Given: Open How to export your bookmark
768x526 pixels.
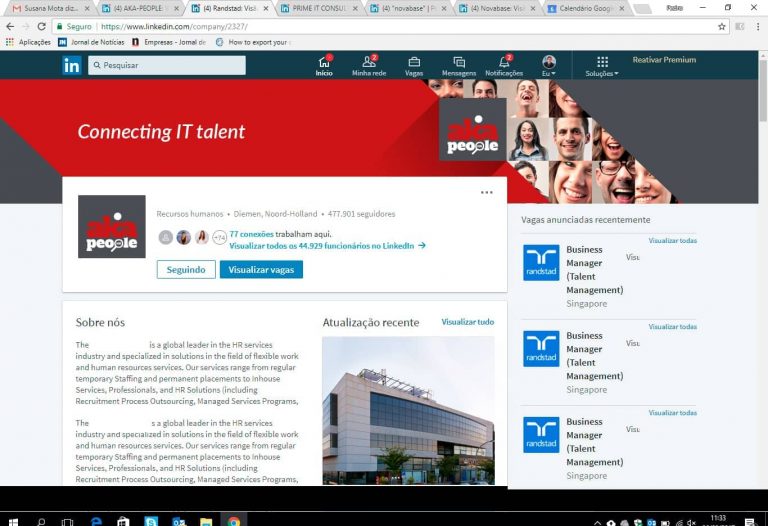Looking at the screenshot, I should coord(253,42).
